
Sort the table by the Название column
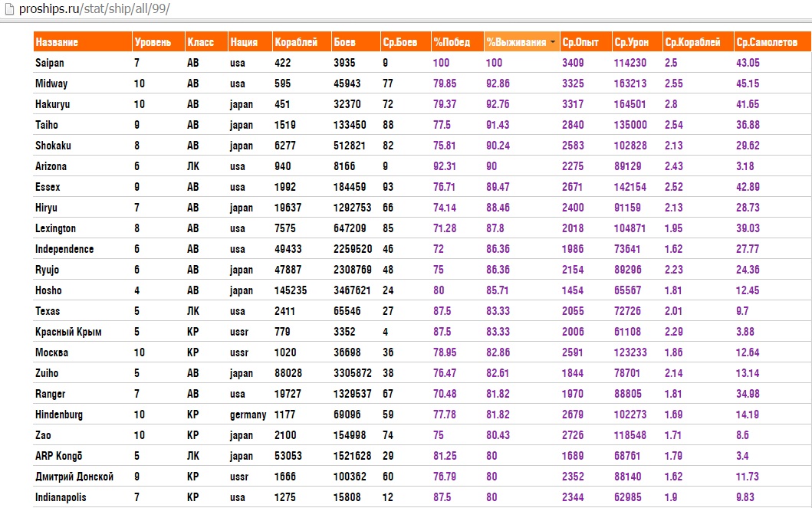57,43
